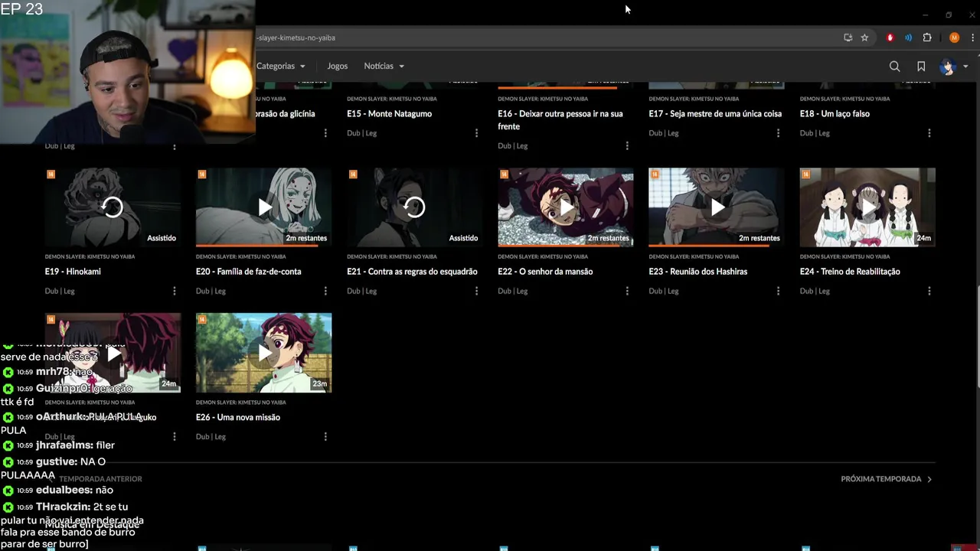The image size is (980, 551).
Task: Play E23 - Reunião dos Hashiras thumbnail
Action: tap(717, 207)
